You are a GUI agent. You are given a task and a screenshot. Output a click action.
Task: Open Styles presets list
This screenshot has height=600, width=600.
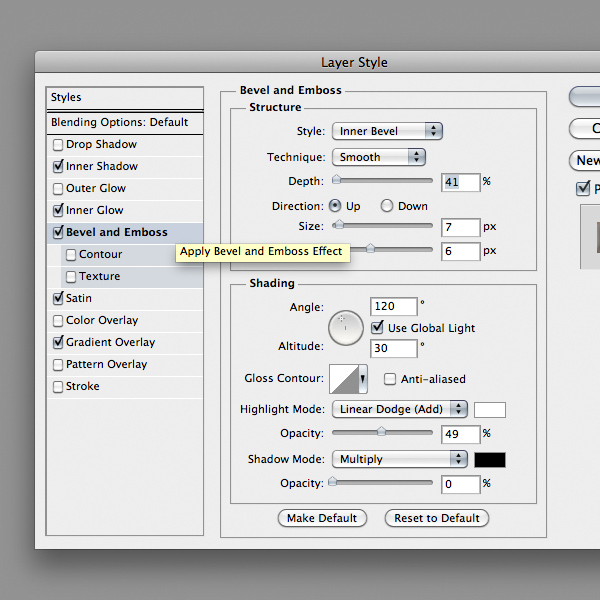(x=125, y=98)
